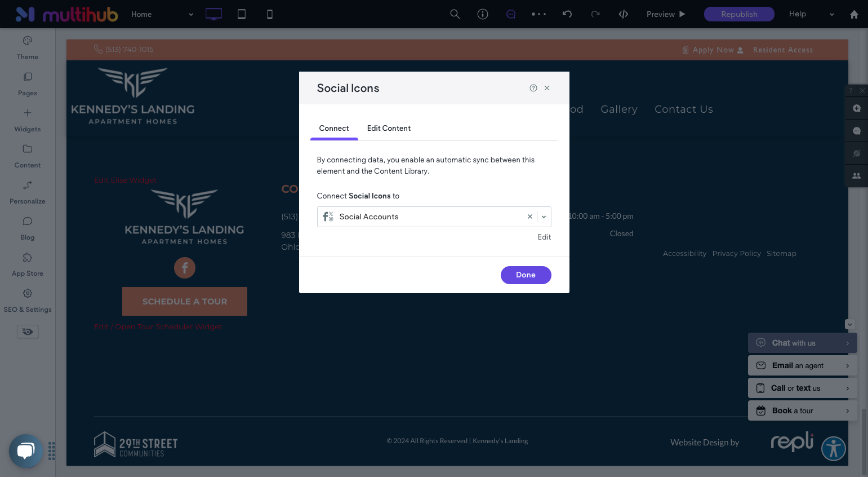Viewport: 868px width, 477px height.
Task: Click Preview in the top bar
Action: [666, 14]
